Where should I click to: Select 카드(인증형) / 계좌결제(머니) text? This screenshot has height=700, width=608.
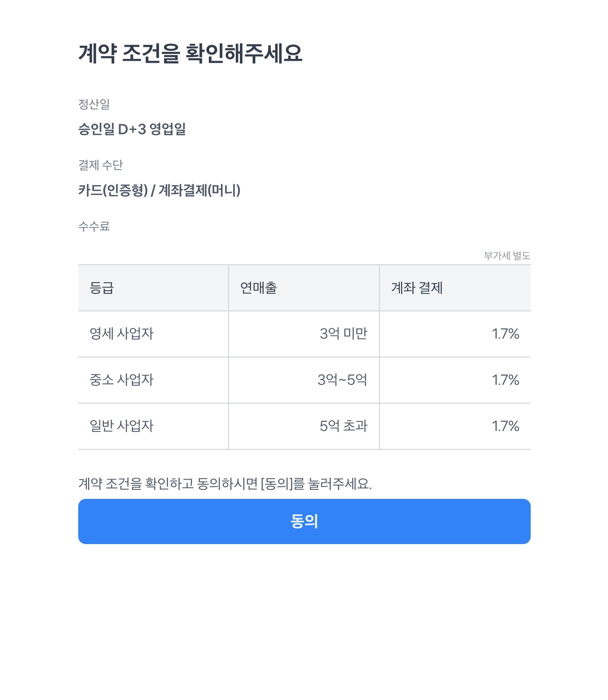pyautogui.click(x=159, y=190)
